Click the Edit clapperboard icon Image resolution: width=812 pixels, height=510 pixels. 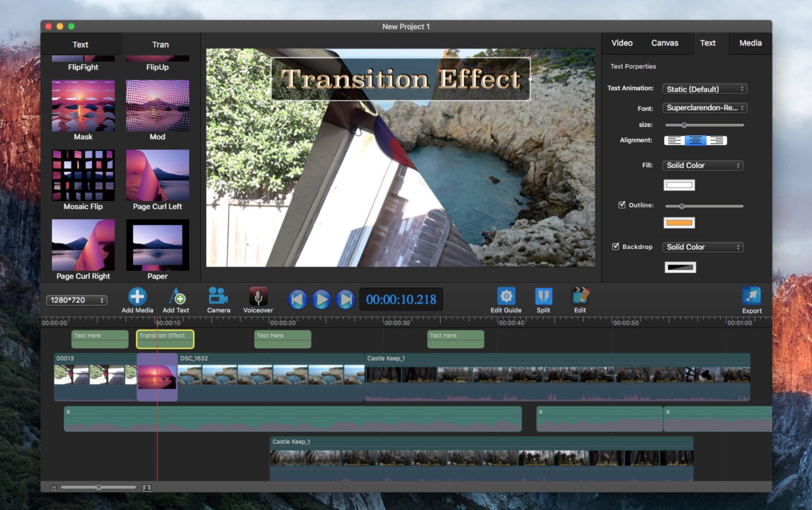tap(580, 296)
